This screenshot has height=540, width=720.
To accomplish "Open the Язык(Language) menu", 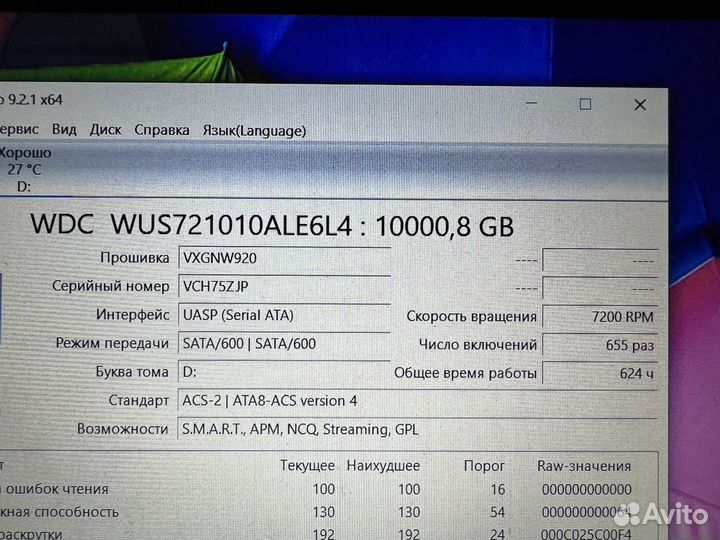I will coord(254,131).
